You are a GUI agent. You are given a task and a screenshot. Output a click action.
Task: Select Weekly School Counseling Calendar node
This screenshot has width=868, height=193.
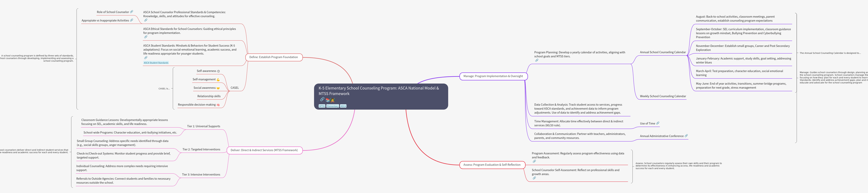(663, 96)
